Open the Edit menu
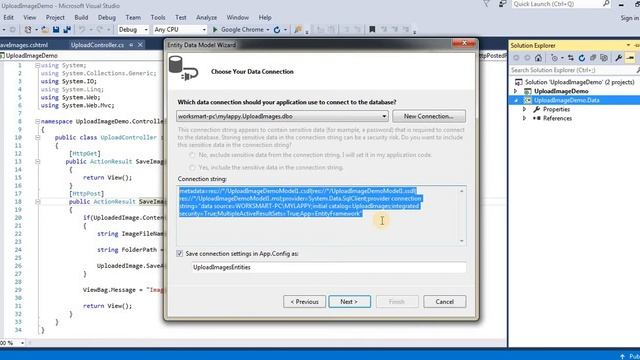The height and width of the screenshot is (360, 640). [x=8, y=18]
